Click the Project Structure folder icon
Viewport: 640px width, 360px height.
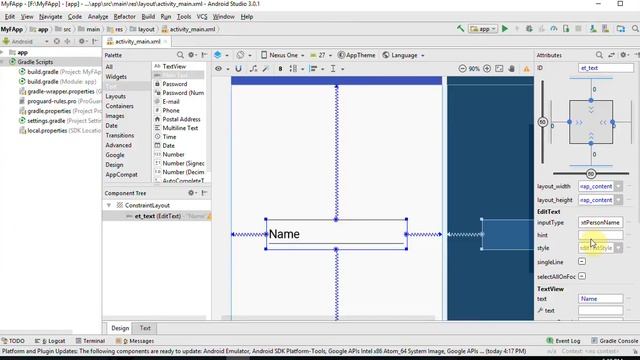click(x=621, y=29)
